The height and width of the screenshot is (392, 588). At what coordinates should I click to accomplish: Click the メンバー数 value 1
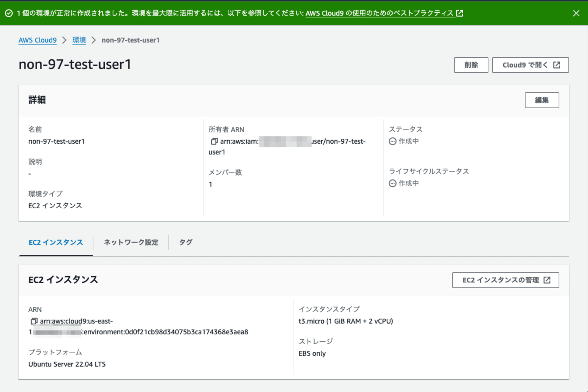coord(211,185)
